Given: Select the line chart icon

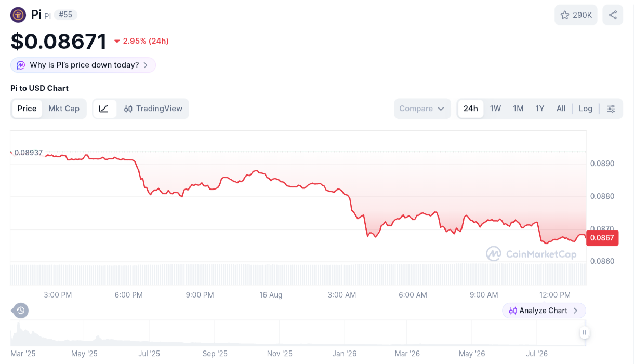Looking at the screenshot, I should pyautogui.click(x=104, y=109).
